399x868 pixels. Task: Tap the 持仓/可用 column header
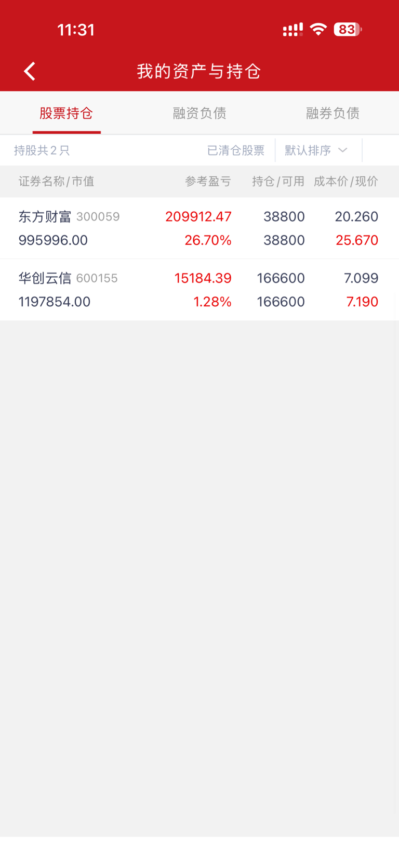click(x=278, y=181)
